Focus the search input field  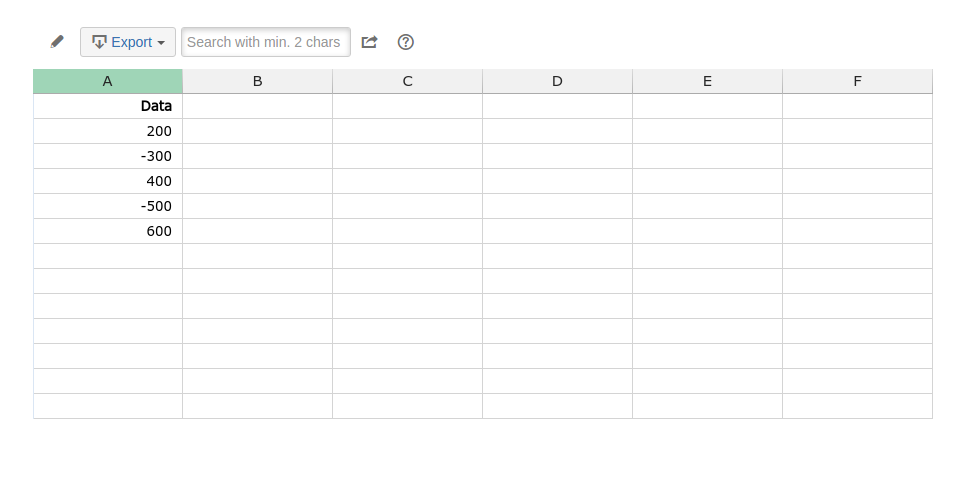(x=266, y=42)
